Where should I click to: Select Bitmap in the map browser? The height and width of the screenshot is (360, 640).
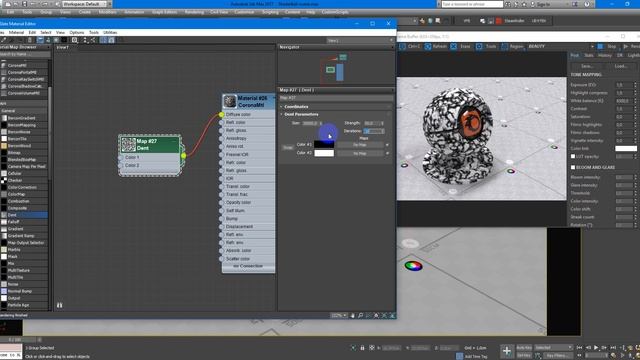coord(14,153)
